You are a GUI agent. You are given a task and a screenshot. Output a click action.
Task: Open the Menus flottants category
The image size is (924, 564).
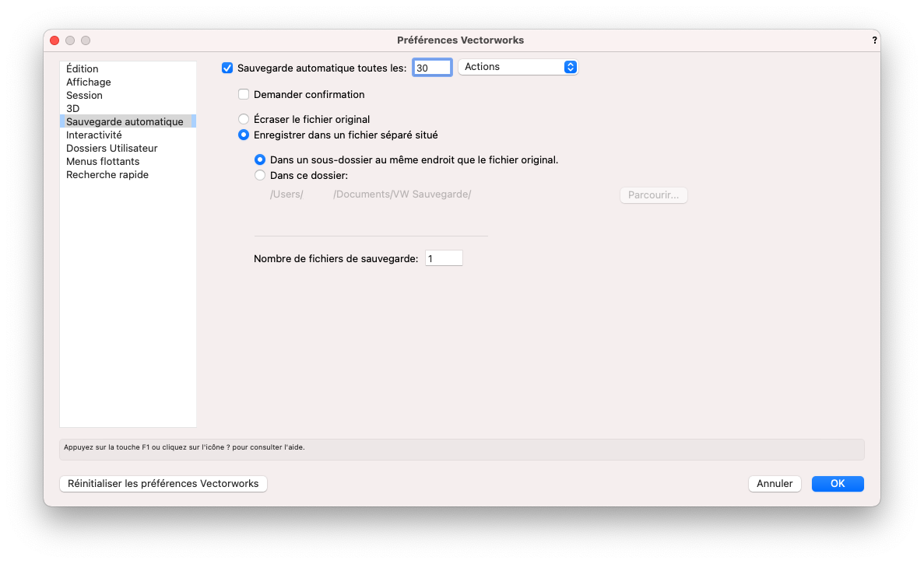point(128,161)
